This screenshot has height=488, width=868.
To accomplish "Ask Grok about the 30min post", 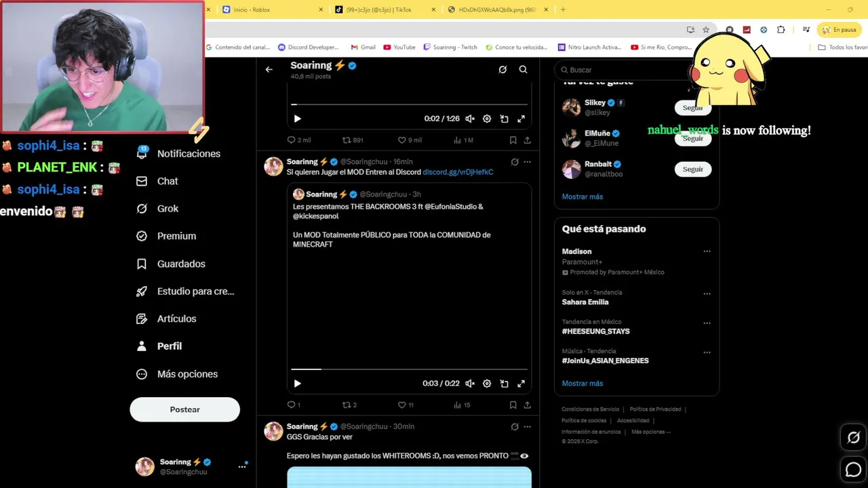I will point(515,427).
